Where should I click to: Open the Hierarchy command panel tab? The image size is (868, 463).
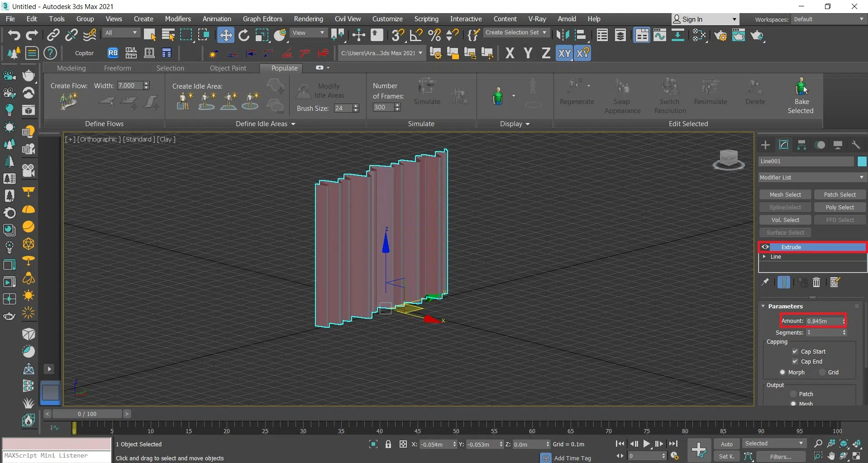(801, 145)
